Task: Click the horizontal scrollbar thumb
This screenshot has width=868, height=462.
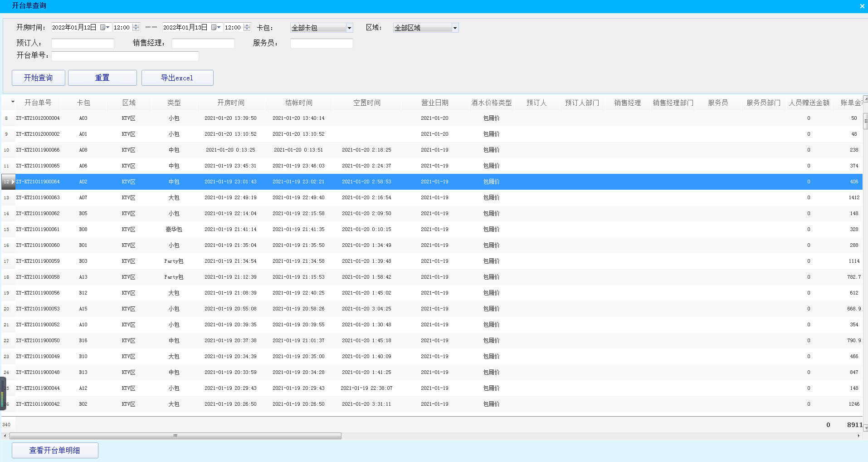Action: (x=176, y=436)
